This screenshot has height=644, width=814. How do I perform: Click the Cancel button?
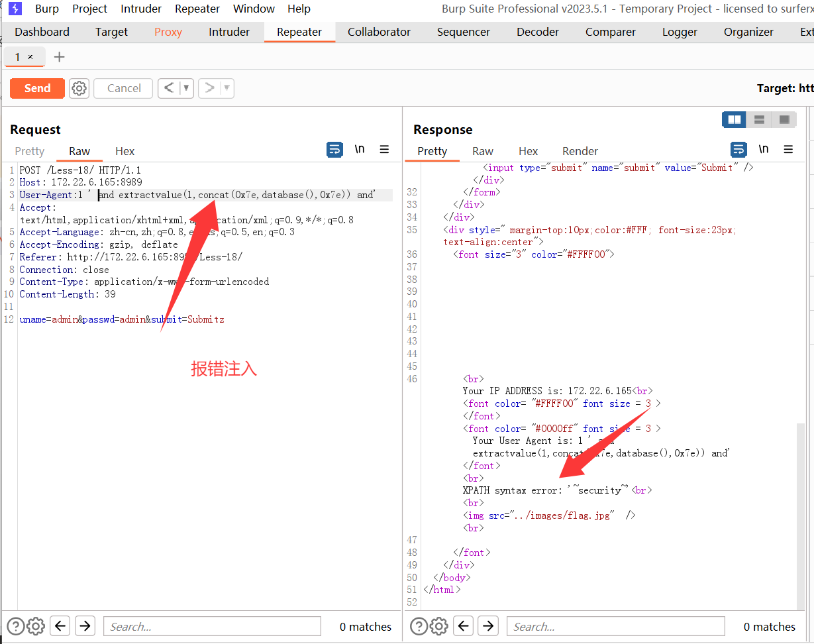pyautogui.click(x=124, y=88)
